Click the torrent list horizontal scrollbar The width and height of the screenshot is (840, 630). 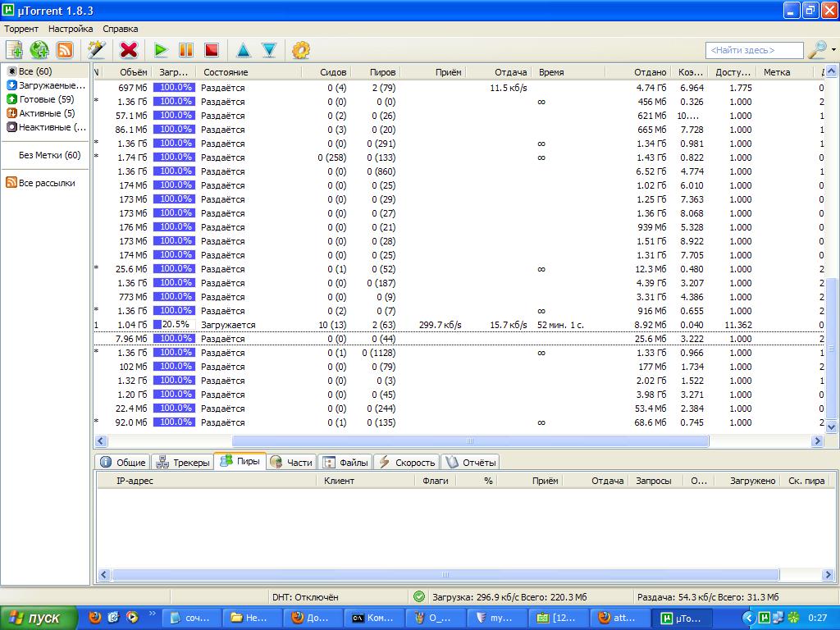click(x=470, y=441)
